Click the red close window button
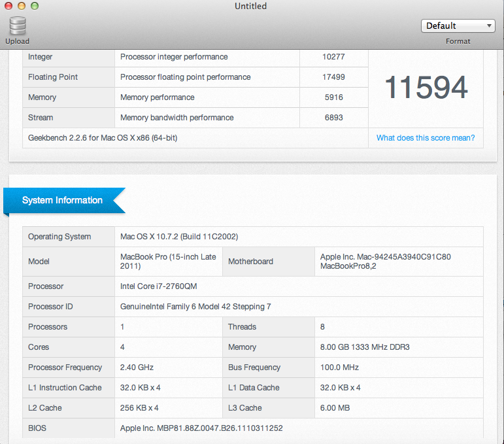Image resolution: width=504 pixels, height=444 pixels. (x=8, y=6)
